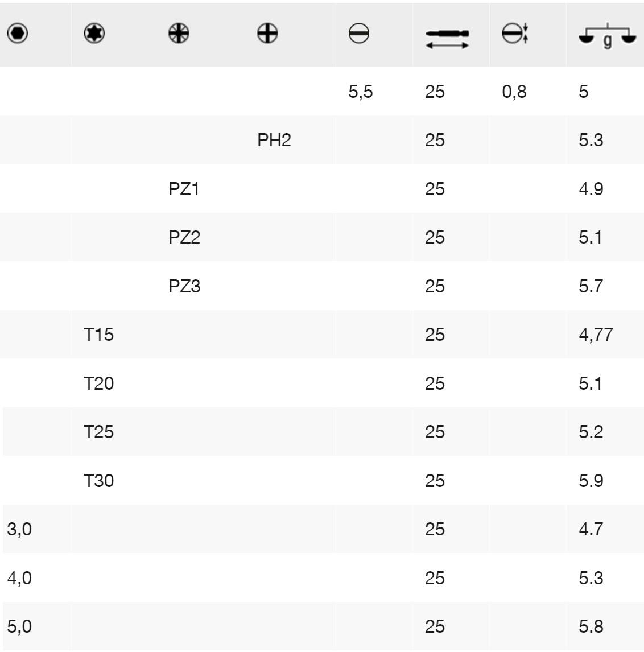This screenshot has height=652, width=644.
Task: Click the T25 table entry
Action: [x=98, y=432]
